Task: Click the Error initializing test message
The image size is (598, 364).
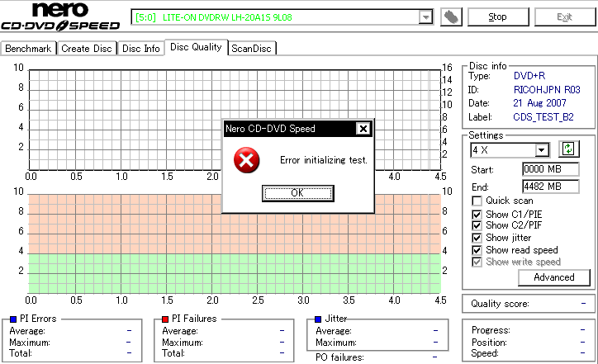Action: click(324, 160)
